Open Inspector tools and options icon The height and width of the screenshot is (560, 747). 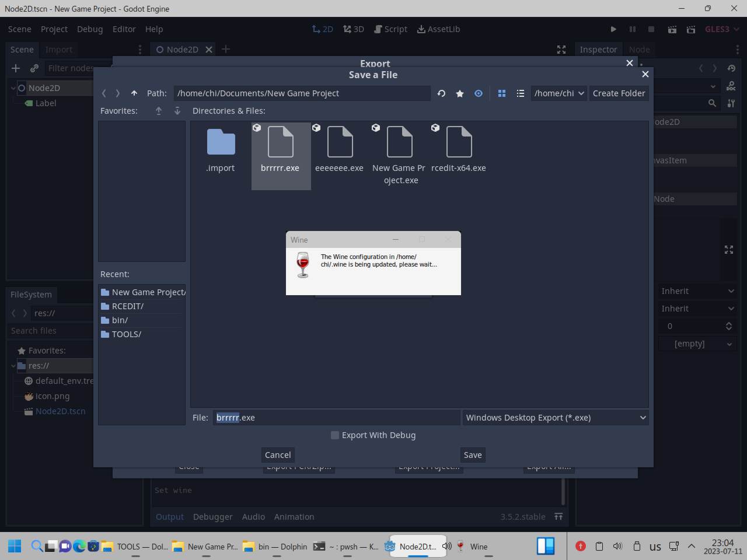pyautogui.click(x=731, y=103)
